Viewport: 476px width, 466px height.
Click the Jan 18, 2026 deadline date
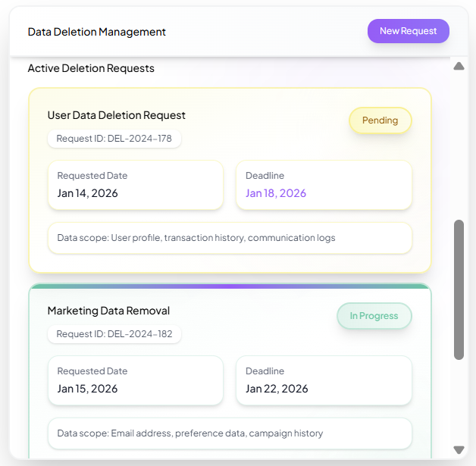click(276, 193)
